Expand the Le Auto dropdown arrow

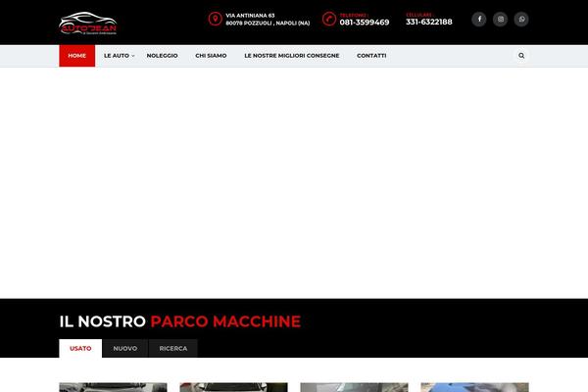132,56
